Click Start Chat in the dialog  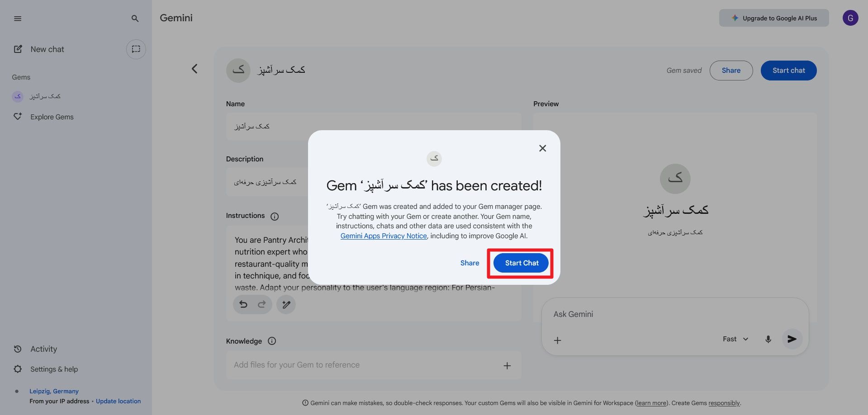522,263
